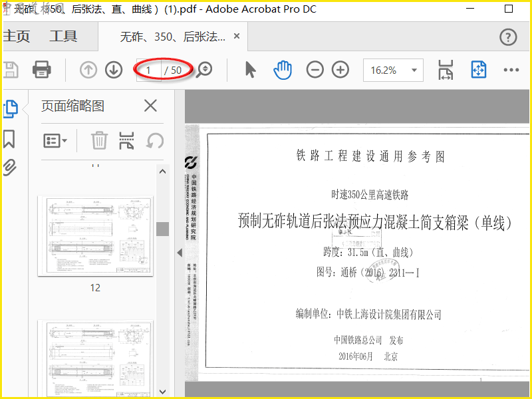This screenshot has width=532, height=399.
Task: Click the 编制单位 text line
Action: pyautogui.click(x=368, y=314)
